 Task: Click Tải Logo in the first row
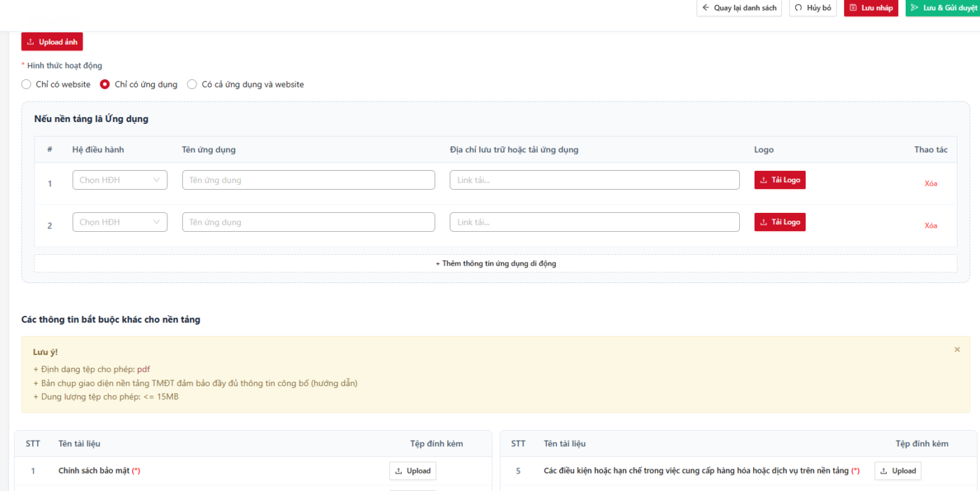click(x=780, y=180)
